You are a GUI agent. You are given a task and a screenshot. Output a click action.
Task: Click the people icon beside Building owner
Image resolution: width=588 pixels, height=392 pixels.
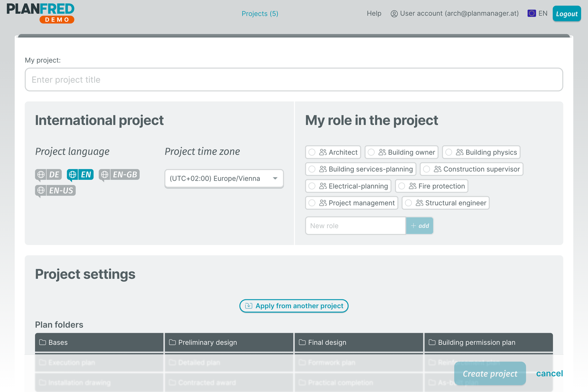382,152
